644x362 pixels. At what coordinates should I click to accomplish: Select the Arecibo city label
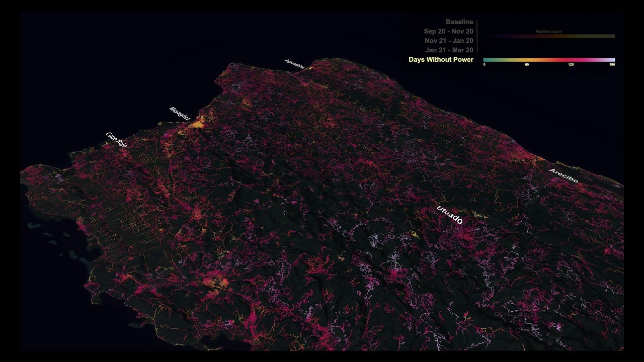tap(563, 175)
